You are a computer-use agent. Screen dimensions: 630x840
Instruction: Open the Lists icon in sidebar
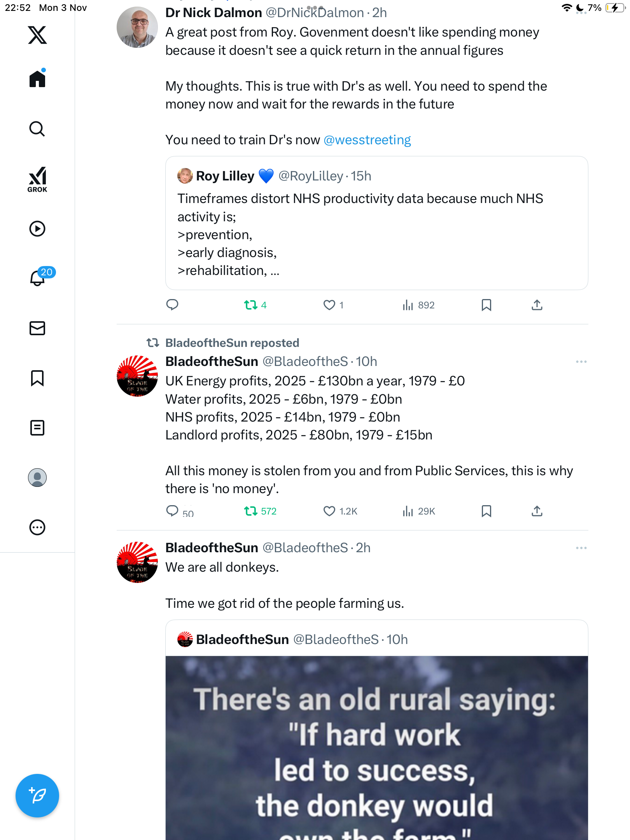pos(37,428)
